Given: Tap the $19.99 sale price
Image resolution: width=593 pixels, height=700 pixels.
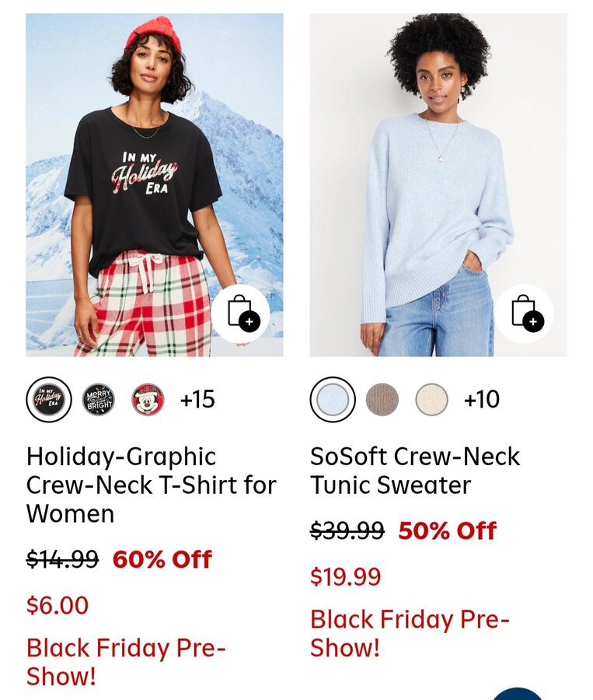Looking at the screenshot, I should [346, 576].
